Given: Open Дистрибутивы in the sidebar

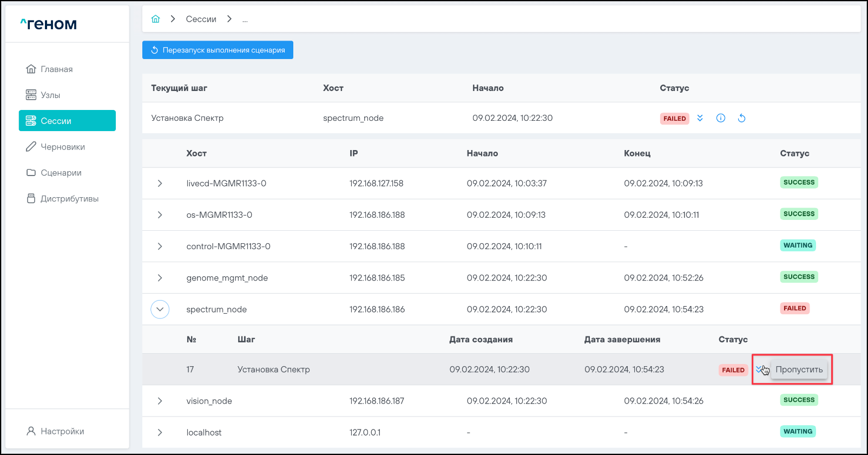Looking at the screenshot, I should (69, 199).
